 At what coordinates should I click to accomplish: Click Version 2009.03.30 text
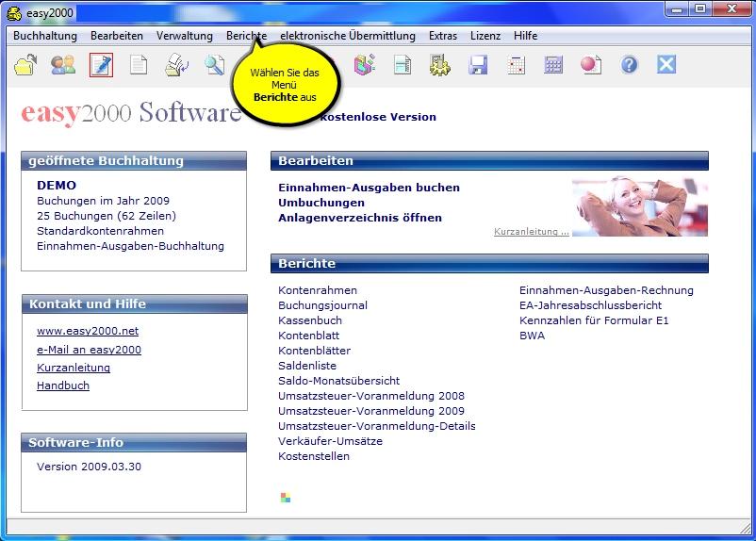point(89,467)
